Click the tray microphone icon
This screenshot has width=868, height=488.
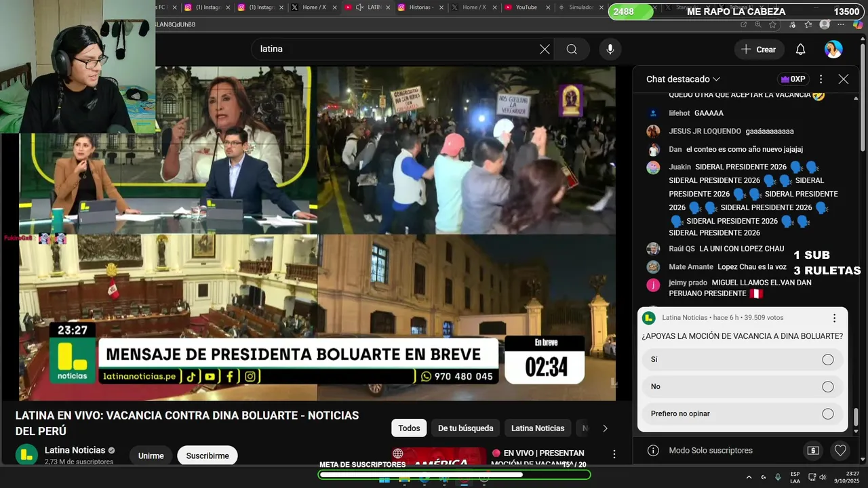pyautogui.click(x=778, y=477)
